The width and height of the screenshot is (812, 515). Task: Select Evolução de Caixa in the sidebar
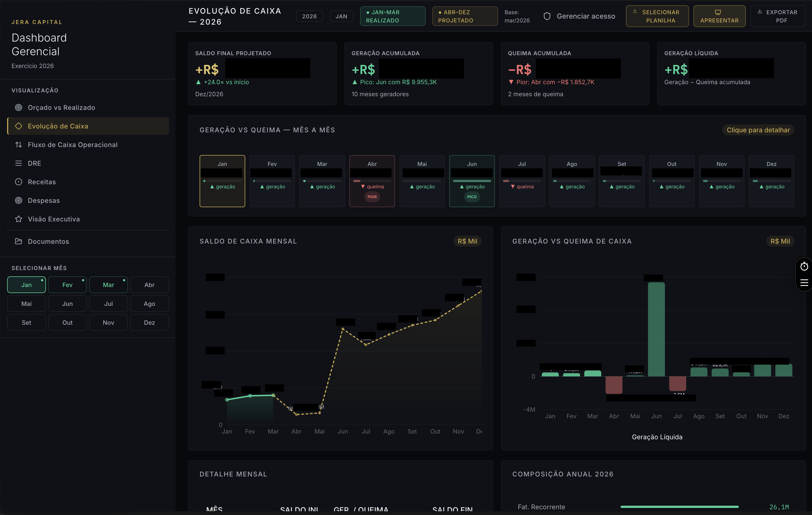(58, 126)
